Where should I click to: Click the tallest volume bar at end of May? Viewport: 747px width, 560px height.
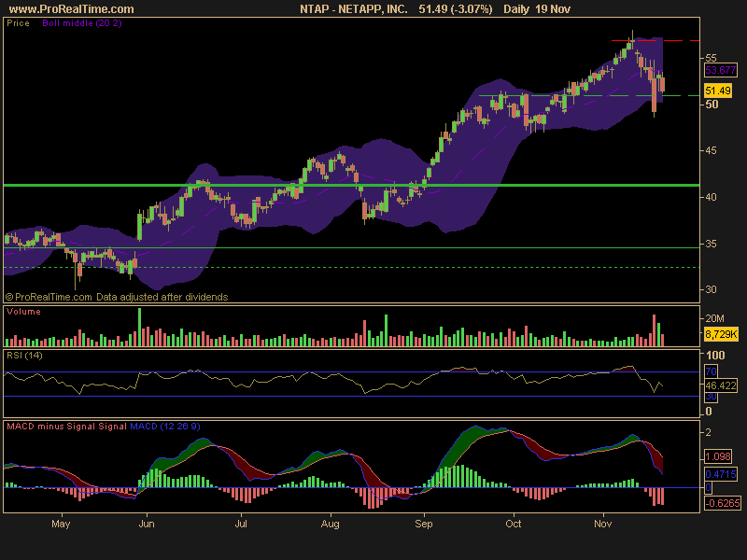139,328
